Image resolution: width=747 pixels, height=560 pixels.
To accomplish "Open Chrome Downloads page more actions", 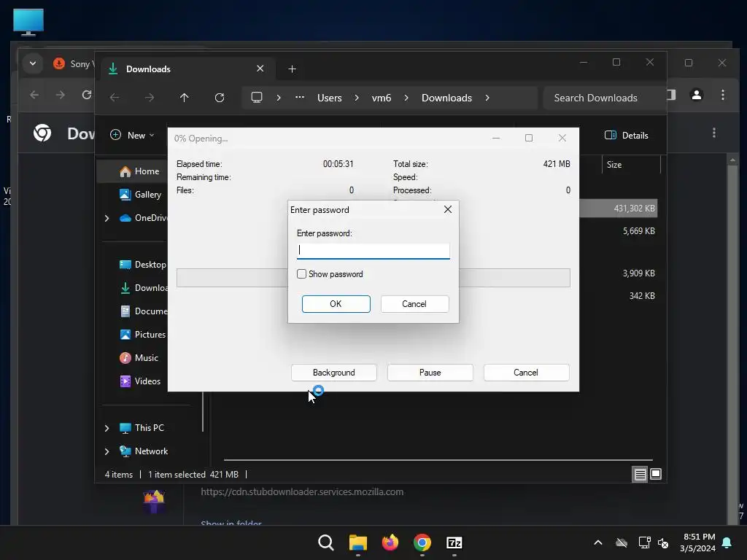I will point(713,133).
